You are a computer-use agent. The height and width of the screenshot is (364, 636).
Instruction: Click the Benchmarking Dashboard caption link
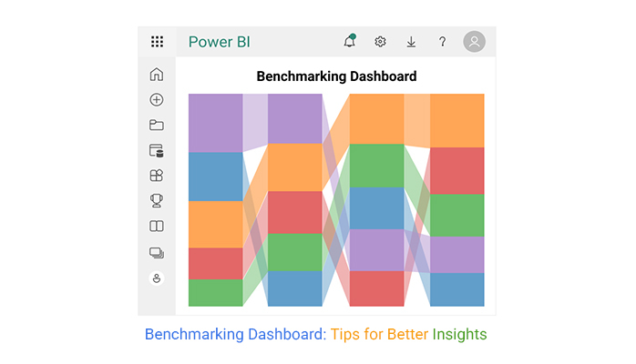tap(235, 334)
